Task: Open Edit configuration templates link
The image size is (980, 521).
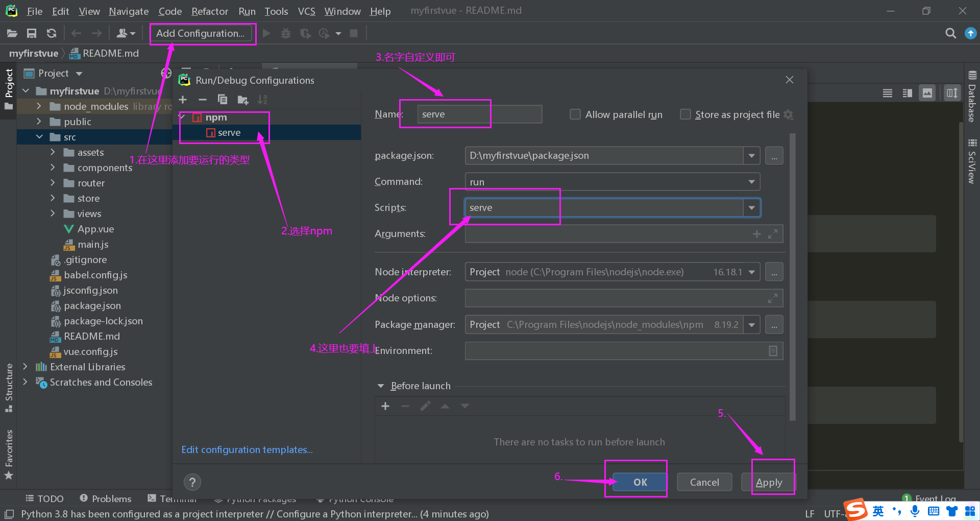Action: tap(247, 449)
